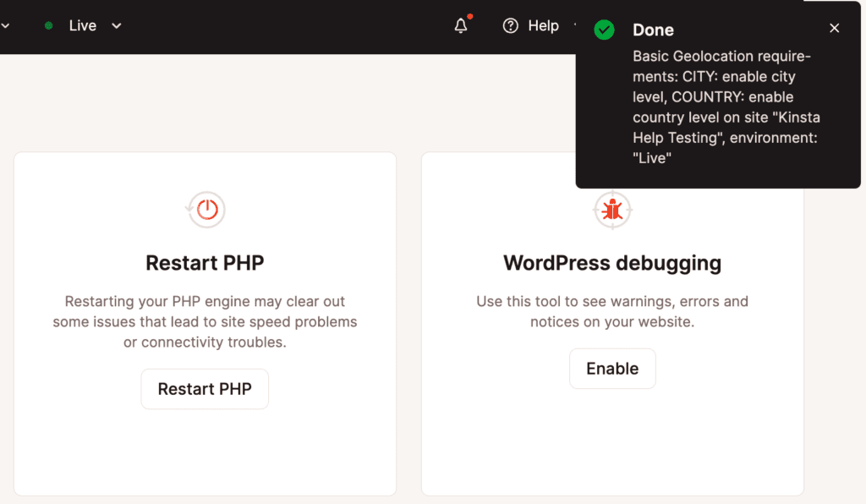Image resolution: width=866 pixels, height=504 pixels.
Task: Click the Help question mark icon
Action: pos(510,25)
